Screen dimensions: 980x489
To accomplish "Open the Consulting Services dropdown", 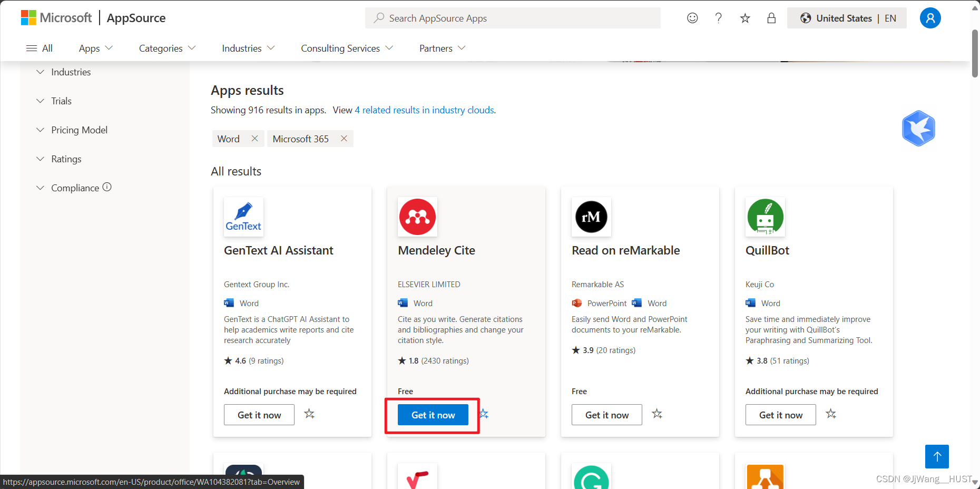I will [347, 48].
